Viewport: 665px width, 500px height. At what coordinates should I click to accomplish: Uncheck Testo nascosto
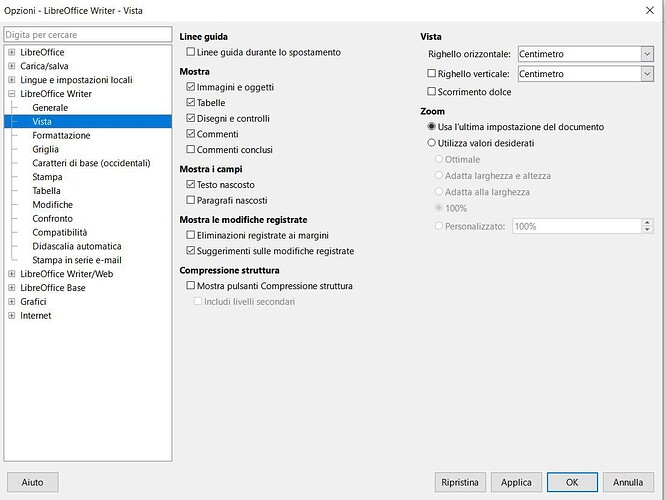pyautogui.click(x=191, y=184)
